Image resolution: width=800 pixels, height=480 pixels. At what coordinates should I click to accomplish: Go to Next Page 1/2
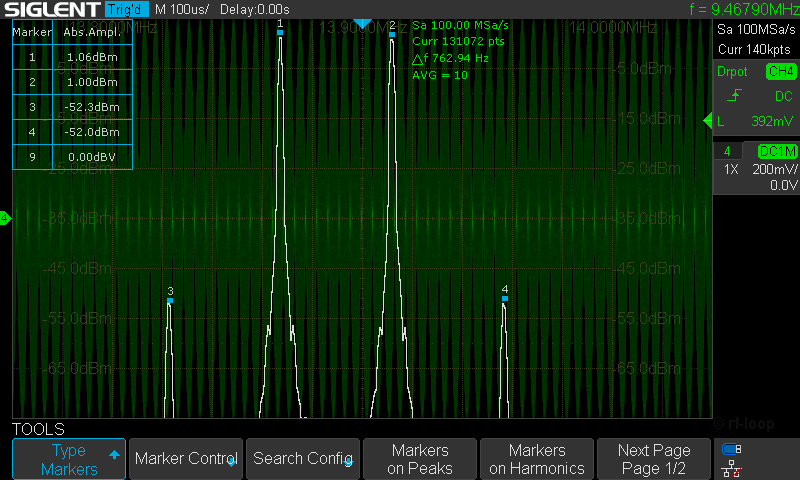(654, 459)
